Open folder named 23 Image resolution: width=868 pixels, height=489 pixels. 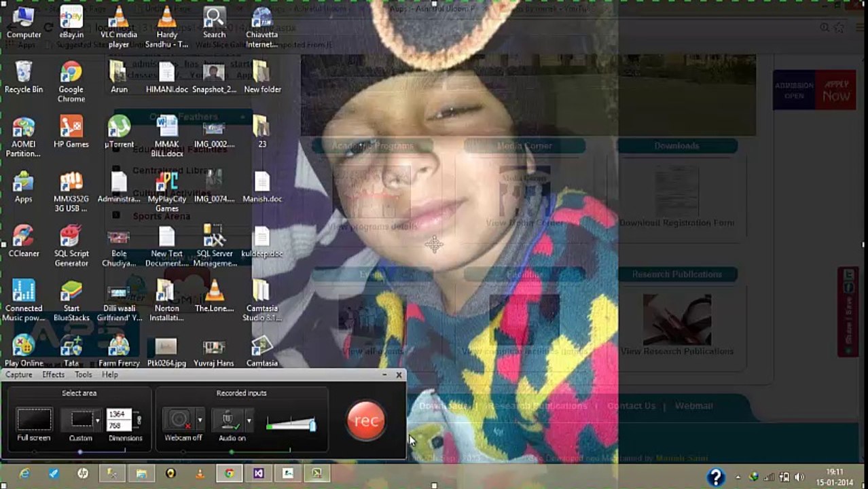262,132
